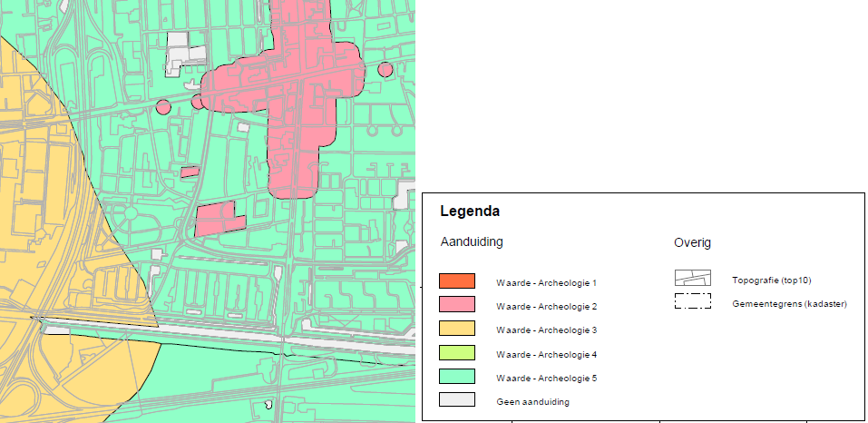This screenshot has height=423, width=868.
Task: Select the 'Waarde - Archeologie 4' label
Action: pyautogui.click(x=546, y=354)
